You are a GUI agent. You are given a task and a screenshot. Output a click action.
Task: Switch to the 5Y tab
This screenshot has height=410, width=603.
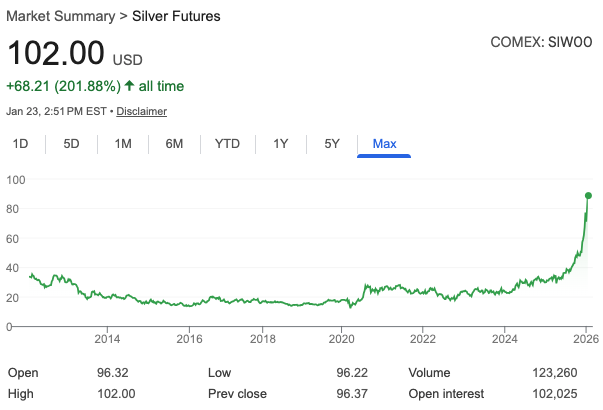pos(333,144)
